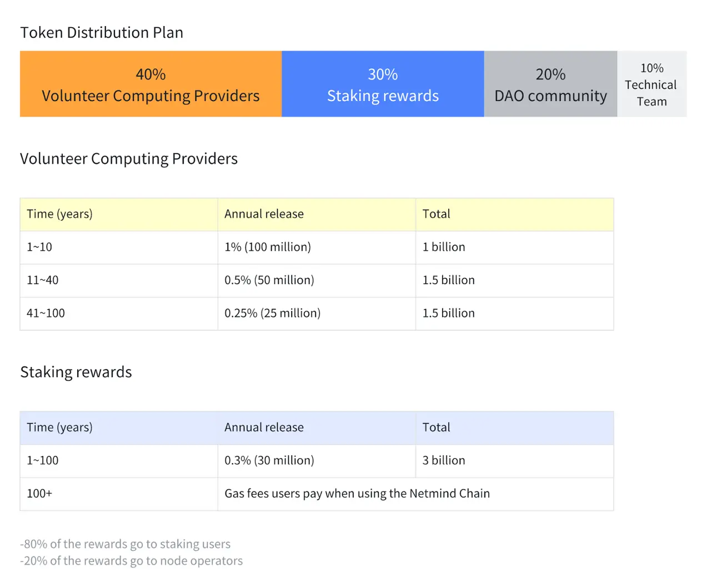This screenshot has height=588, width=706.
Task: Select the 3 billion total cell
Action: pos(514,461)
